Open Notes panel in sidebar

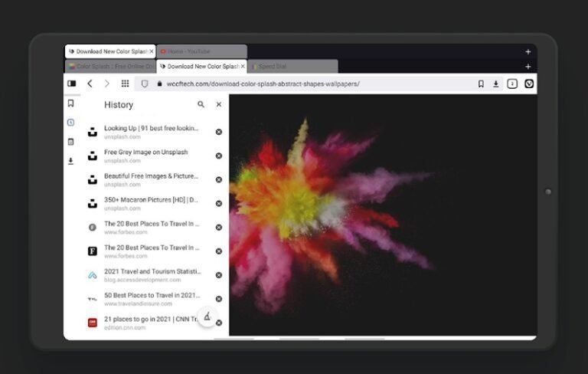70,142
